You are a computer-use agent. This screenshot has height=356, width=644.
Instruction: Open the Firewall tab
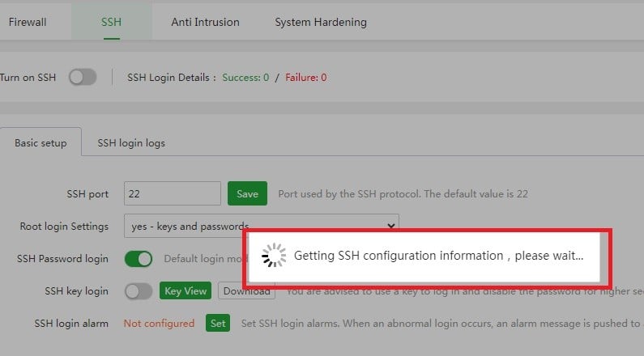28,22
